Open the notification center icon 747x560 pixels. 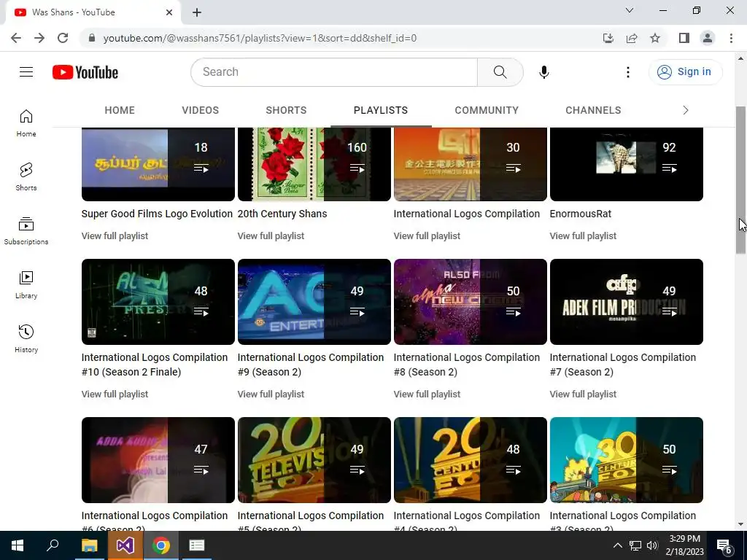tap(724, 545)
